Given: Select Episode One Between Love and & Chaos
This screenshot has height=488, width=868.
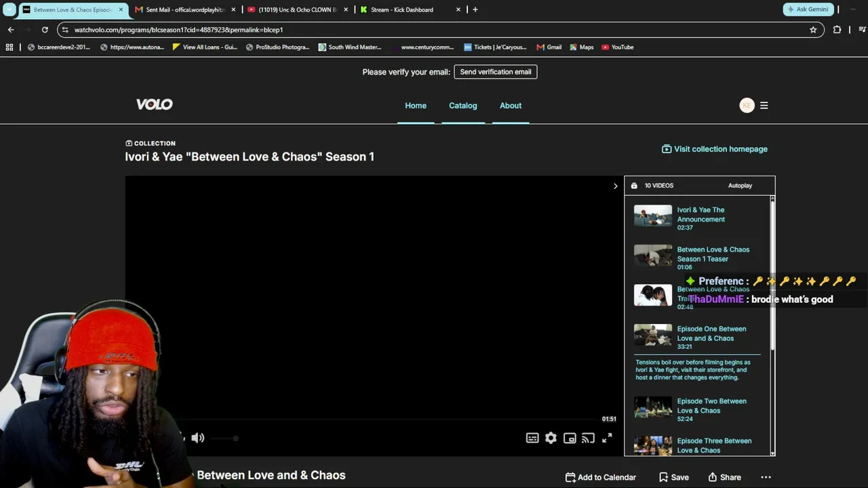Looking at the screenshot, I should pyautogui.click(x=711, y=333).
